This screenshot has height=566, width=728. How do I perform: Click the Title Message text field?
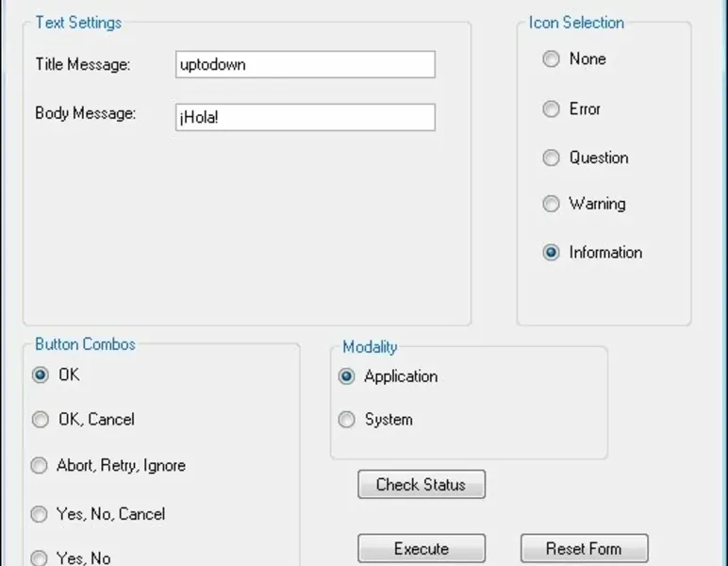point(305,64)
